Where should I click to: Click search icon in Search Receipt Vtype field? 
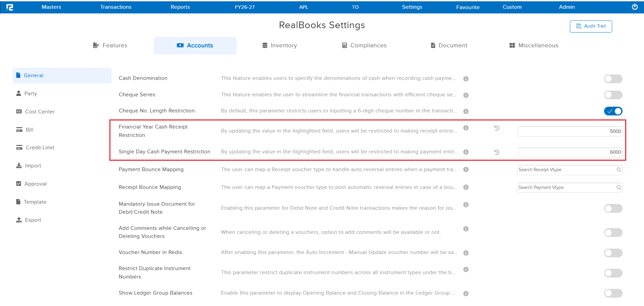coord(618,170)
